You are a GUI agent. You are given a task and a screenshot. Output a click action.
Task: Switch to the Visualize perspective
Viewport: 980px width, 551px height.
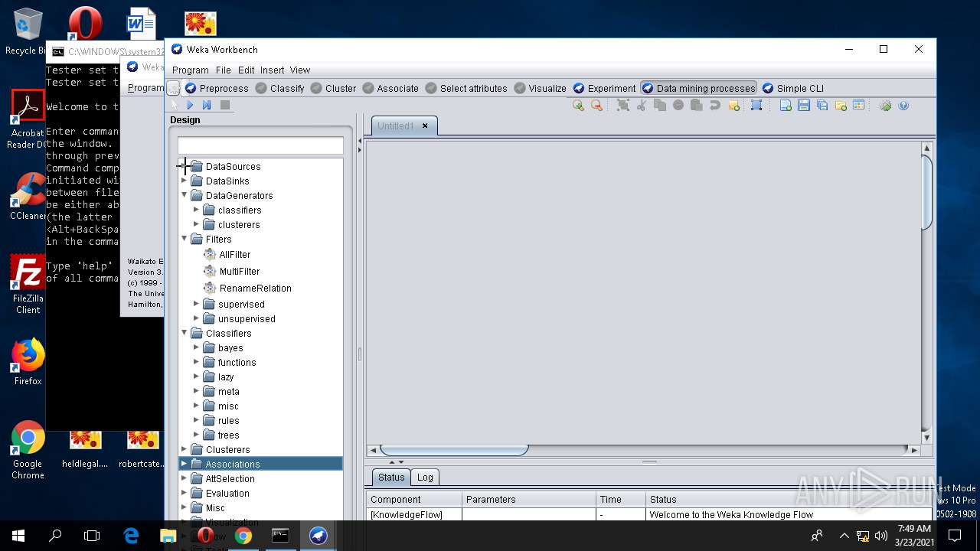pos(541,88)
